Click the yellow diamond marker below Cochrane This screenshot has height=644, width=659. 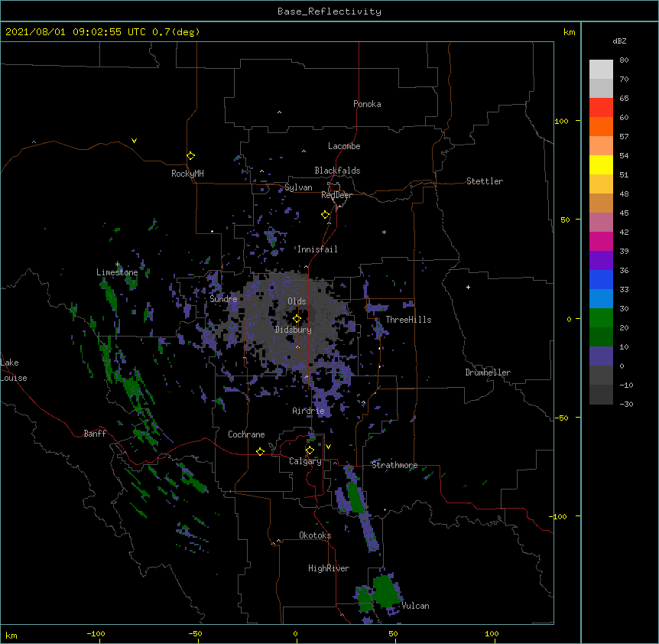[260, 451]
